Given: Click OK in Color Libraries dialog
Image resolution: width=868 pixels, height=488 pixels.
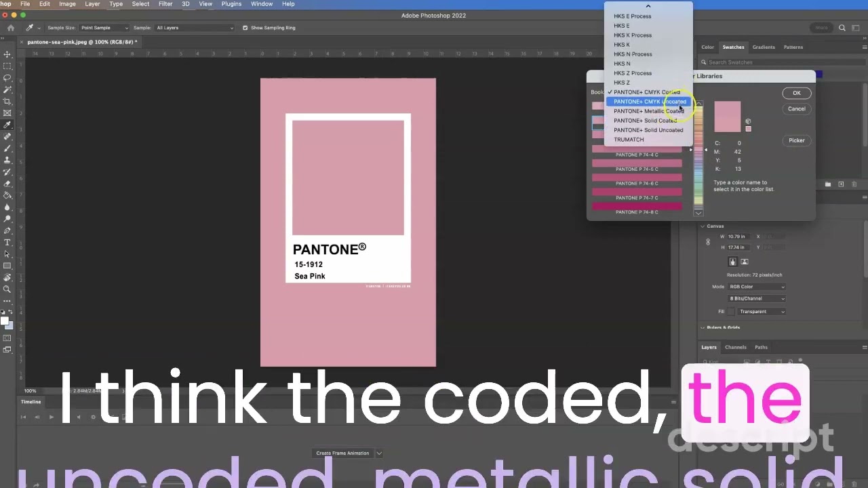Looking at the screenshot, I should (797, 94).
